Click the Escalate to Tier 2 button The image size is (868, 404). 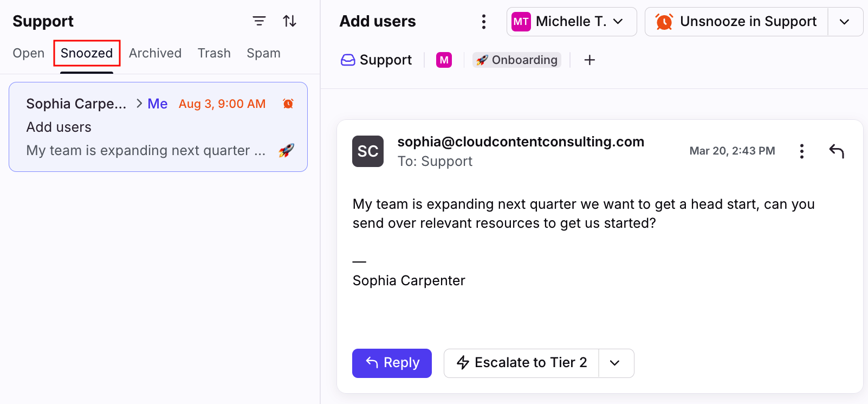(521, 363)
